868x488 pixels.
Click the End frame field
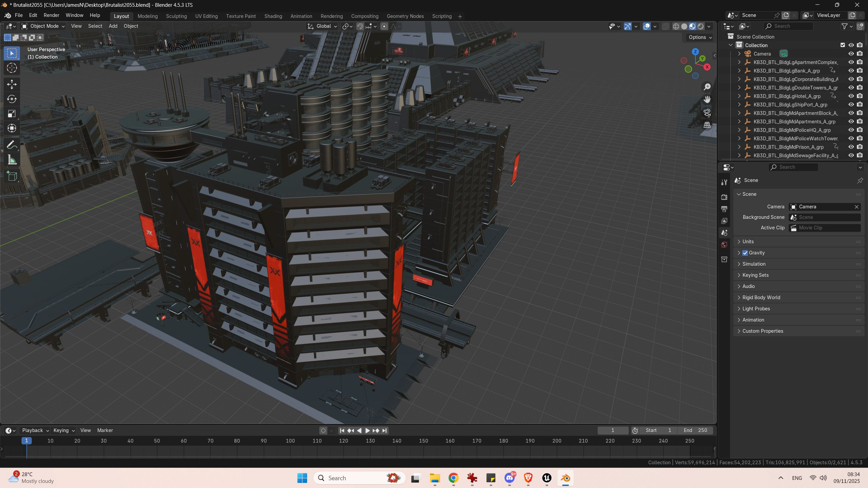pyautogui.click(x=695, y=430)
